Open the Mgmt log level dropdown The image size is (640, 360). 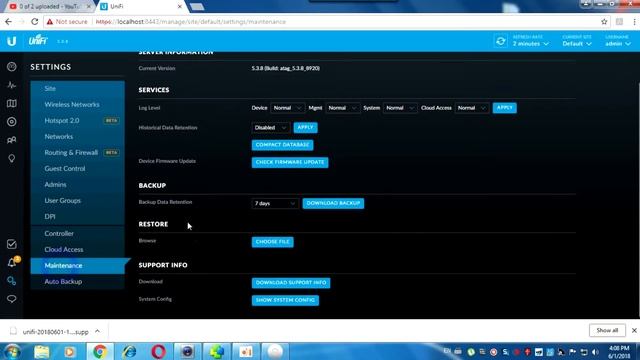[342, 108]
